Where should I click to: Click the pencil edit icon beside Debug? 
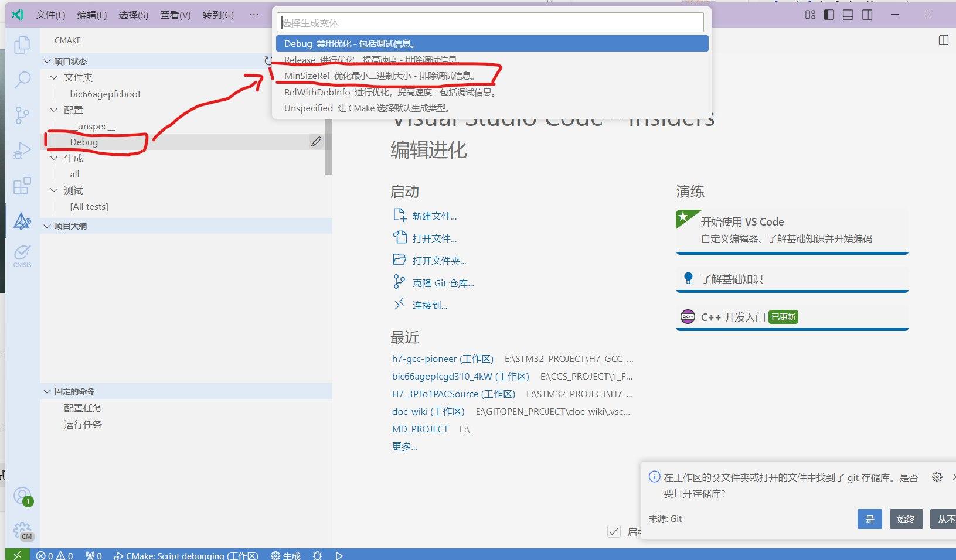316,142
